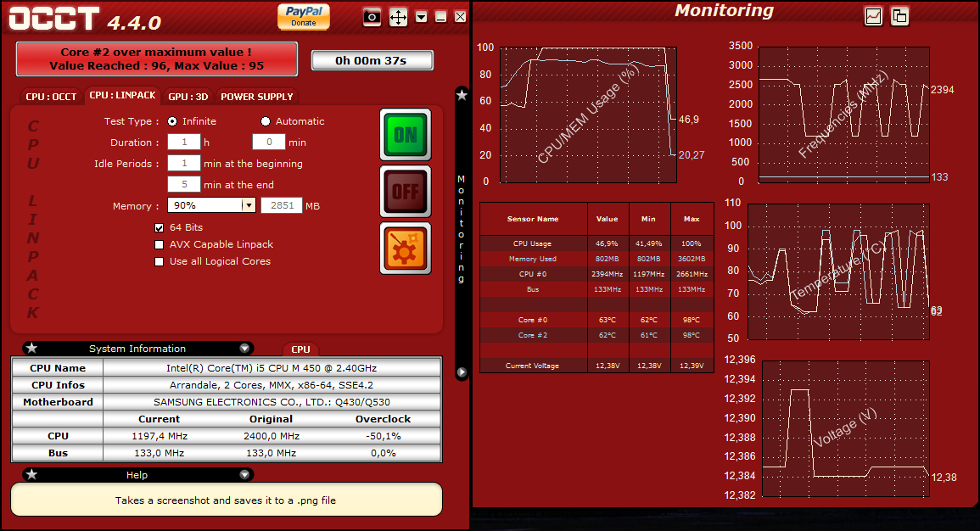The width and height of the screenshot is (980, 531).
Task: Click the star at top of Monitoring strip
Action: pos(462,95)
